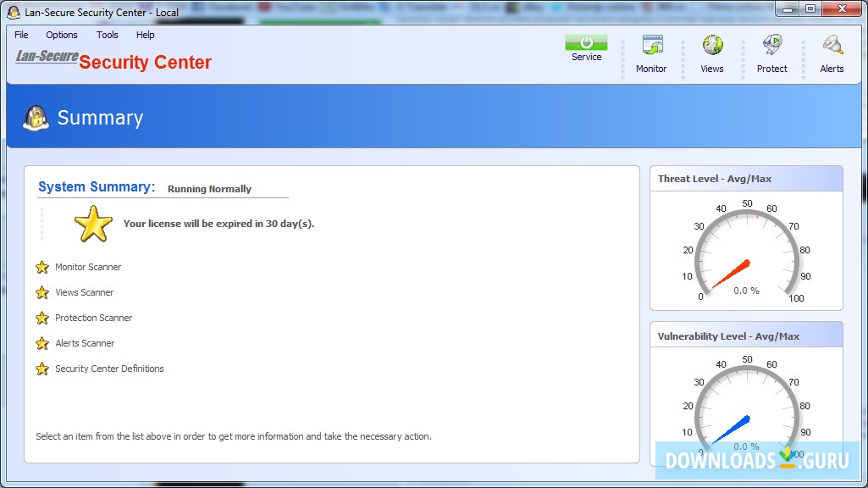Screen dimensions: 868x488
Task: Open the Help menu
Action: pyautogui.click(x=145, y=35)
